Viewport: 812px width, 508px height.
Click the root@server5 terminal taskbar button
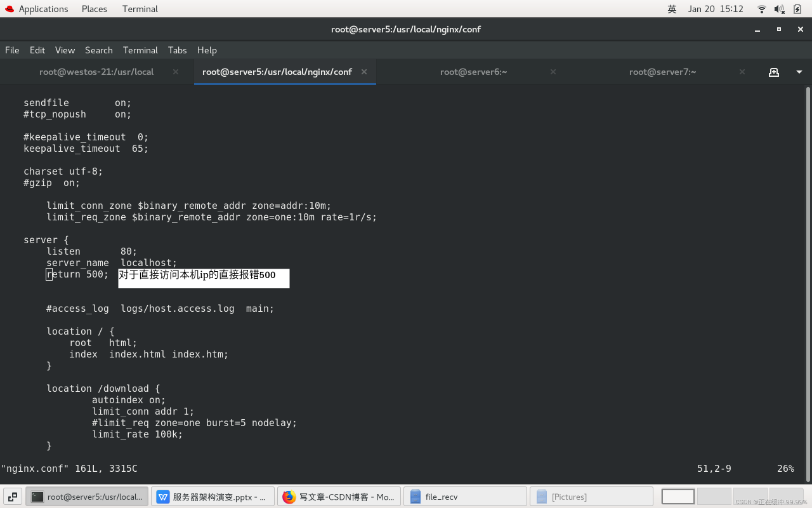(87, 497)
